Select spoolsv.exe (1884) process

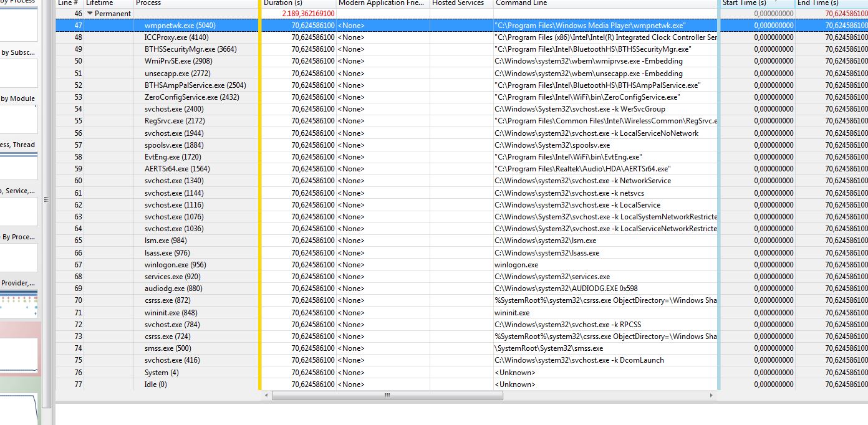click(174, 145)
